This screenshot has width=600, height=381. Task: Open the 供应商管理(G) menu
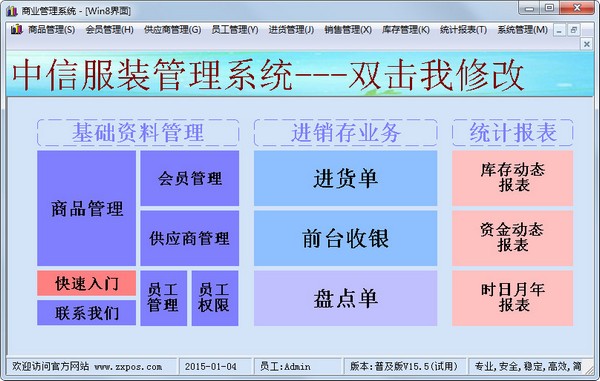coord(173,30)
